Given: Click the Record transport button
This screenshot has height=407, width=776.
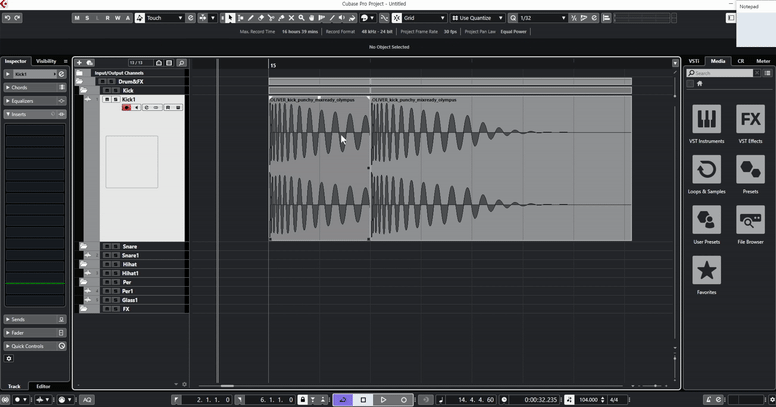Looking at the screenshot, I should coord(404,400).
